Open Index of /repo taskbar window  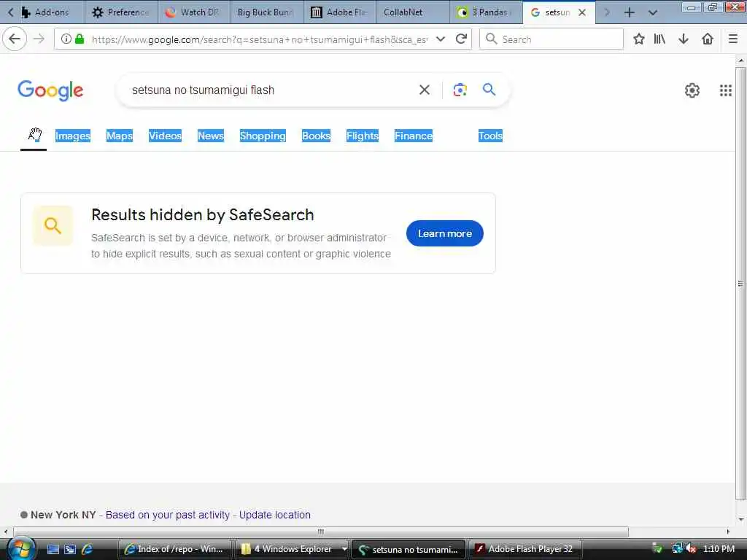(x=174, y=549)
